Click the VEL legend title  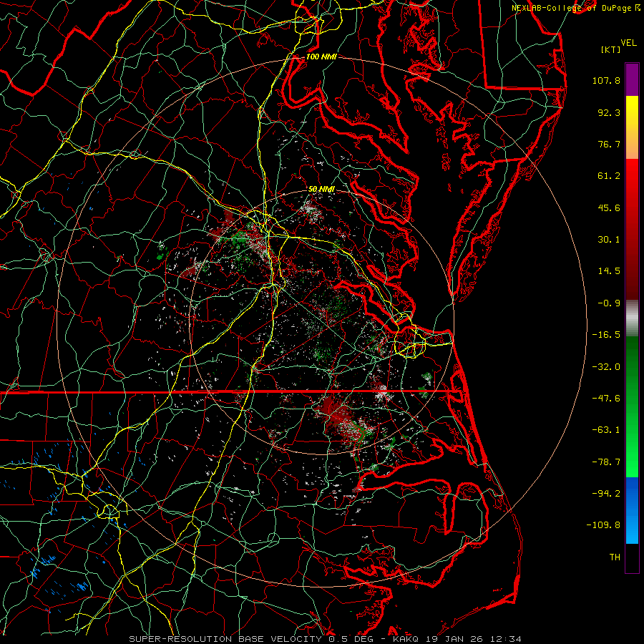tap(628, 43)
